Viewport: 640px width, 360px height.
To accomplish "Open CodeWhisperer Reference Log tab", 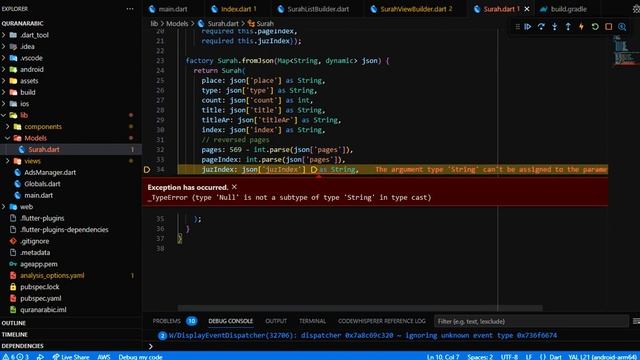I will pos(381,321).
